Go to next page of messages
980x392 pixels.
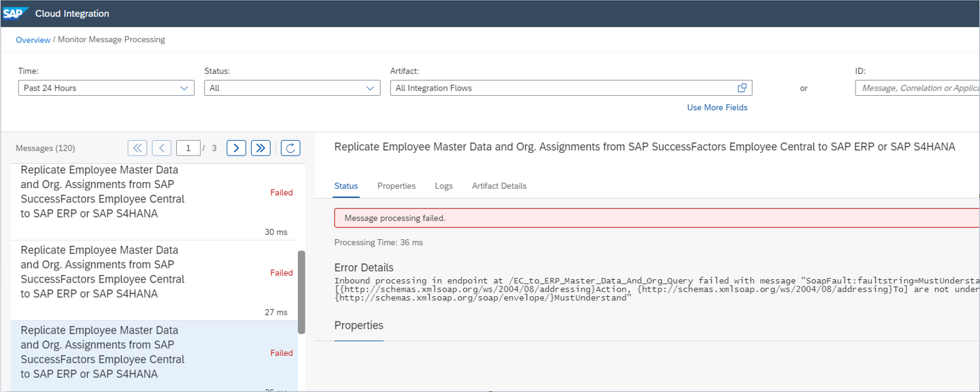(236, 148)
